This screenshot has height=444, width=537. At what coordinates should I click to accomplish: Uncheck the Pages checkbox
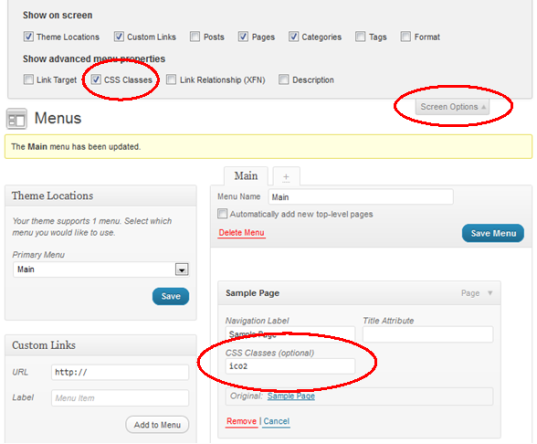click(x=243, y=36)
